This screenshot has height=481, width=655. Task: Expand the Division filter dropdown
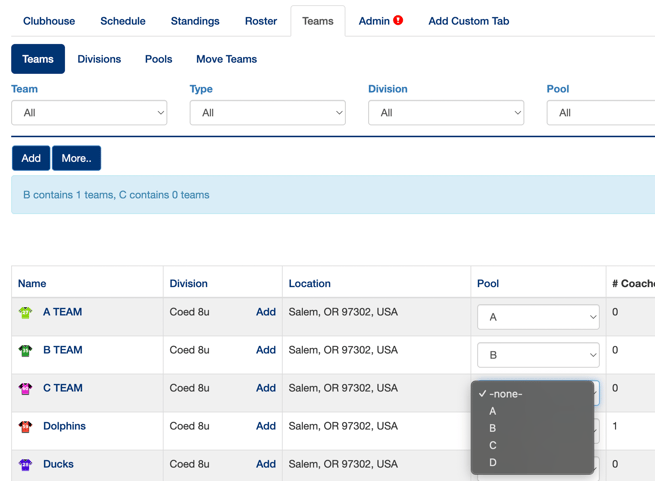tap(446, 113)
